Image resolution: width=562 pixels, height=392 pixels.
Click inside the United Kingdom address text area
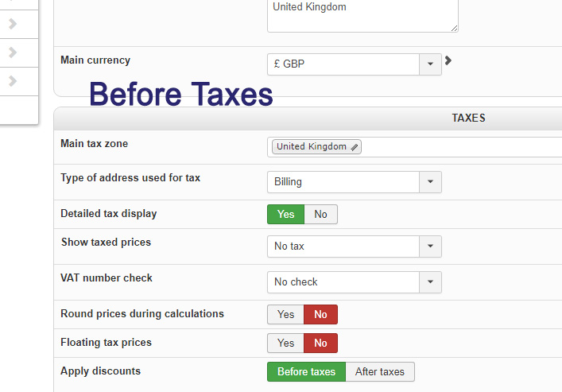coord(362,16)
